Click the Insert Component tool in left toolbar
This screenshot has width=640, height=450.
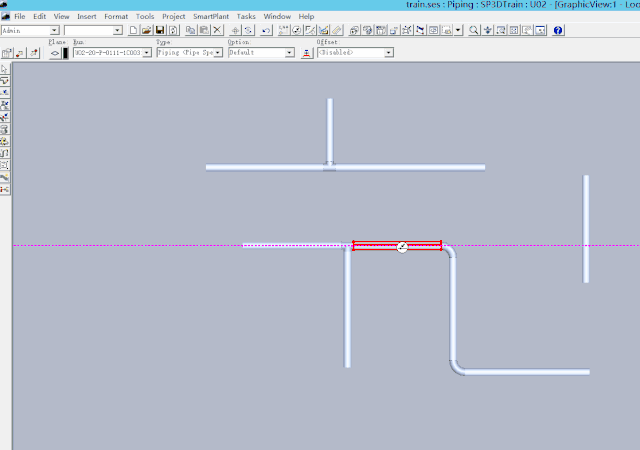[4, 105]
